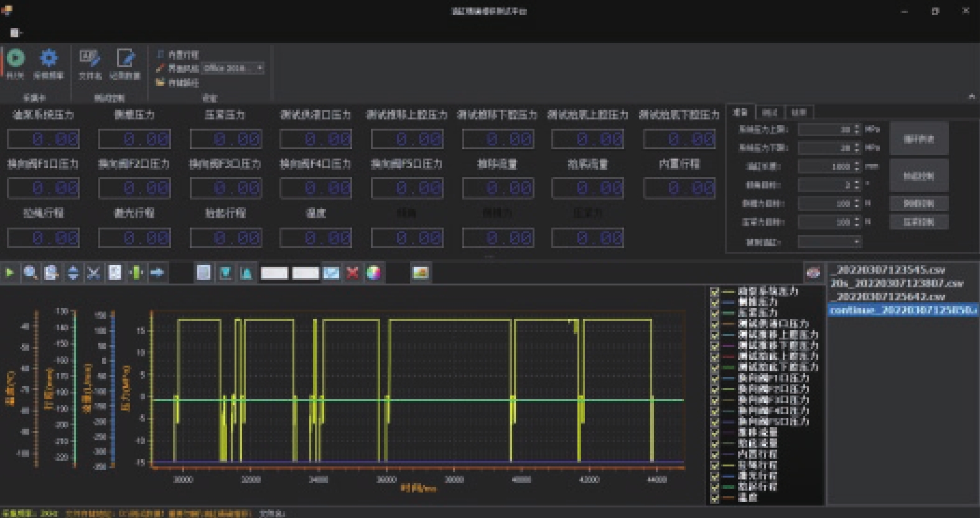Click the control button beside 压紧力目标 field
Screen dimensions: 980x518
[918, 222]
